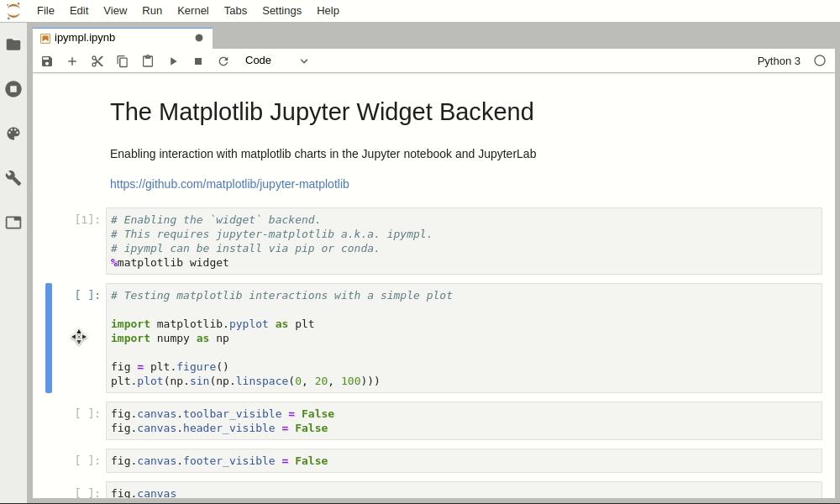Viewport: 840px width, 504px height.
Task: Show running terminals and kernels panel
Action: pyautogui.click(x=13, y=89)
